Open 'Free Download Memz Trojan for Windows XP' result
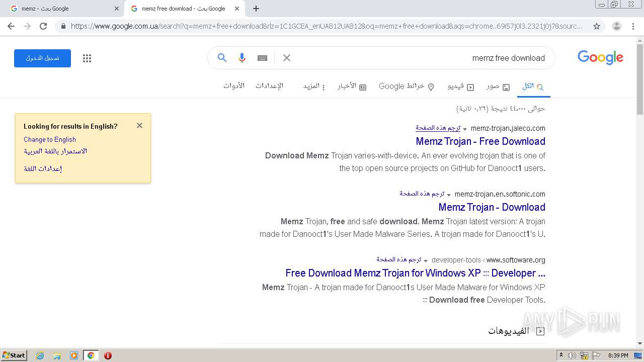Screen dimensions: 644x362 415,273
